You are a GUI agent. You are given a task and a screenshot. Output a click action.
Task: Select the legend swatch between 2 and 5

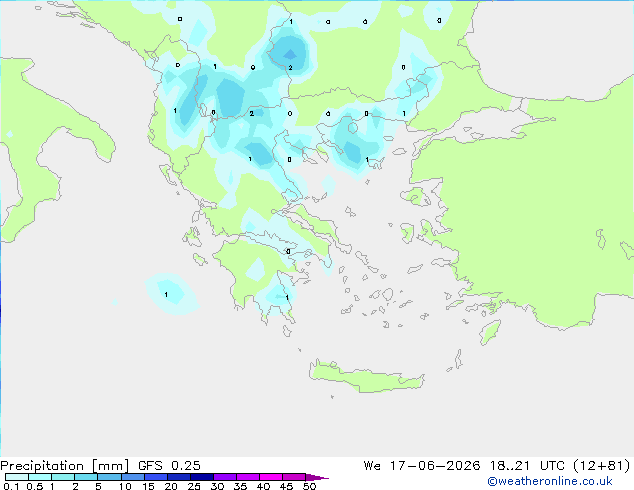click(x=86, y=477)
